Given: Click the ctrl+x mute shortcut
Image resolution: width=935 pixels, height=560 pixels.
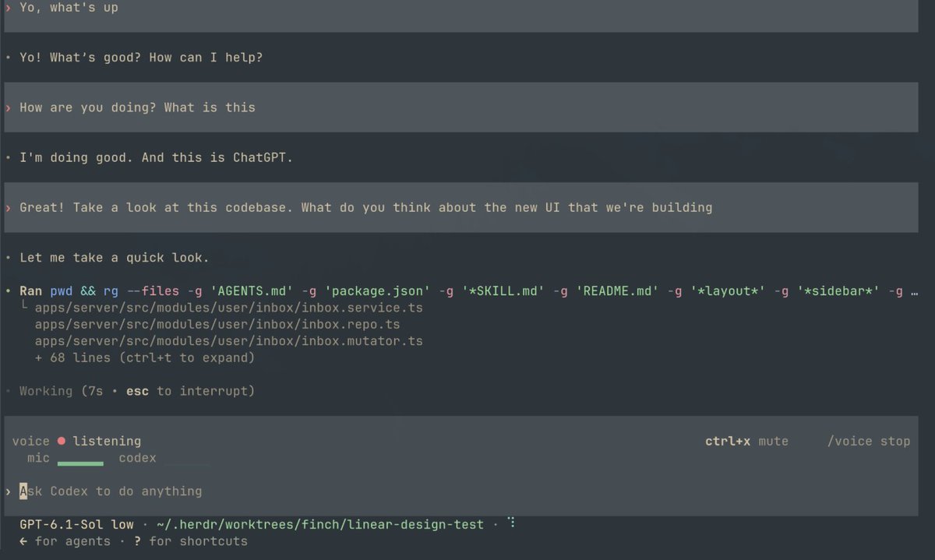Looking at the screenshot, I should [746, 442].
